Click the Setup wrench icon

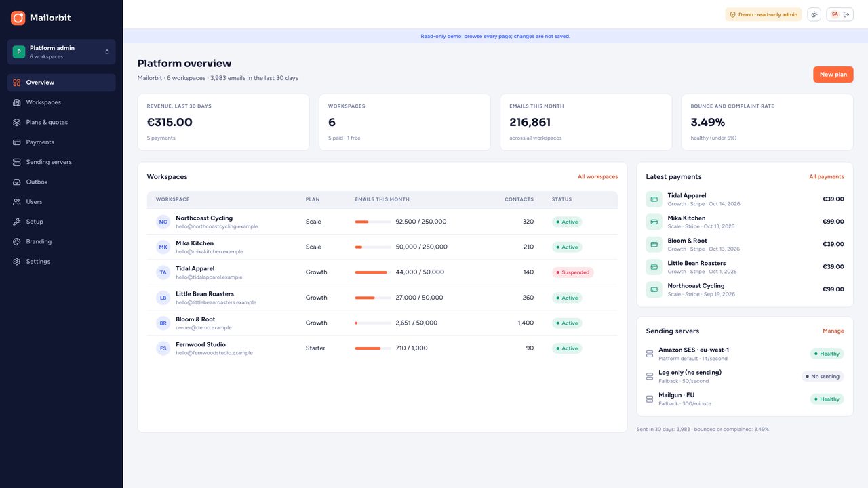(17, 222)
